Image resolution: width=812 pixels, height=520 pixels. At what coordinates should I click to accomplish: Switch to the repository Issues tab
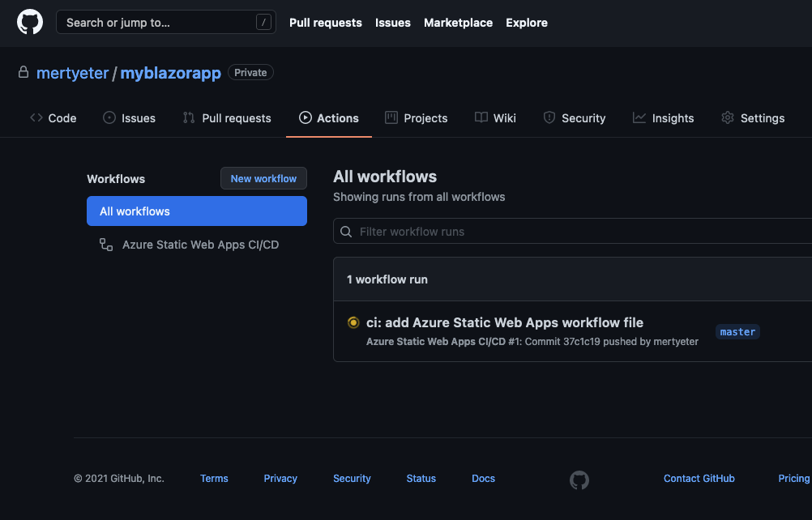[x=129, y=118]
